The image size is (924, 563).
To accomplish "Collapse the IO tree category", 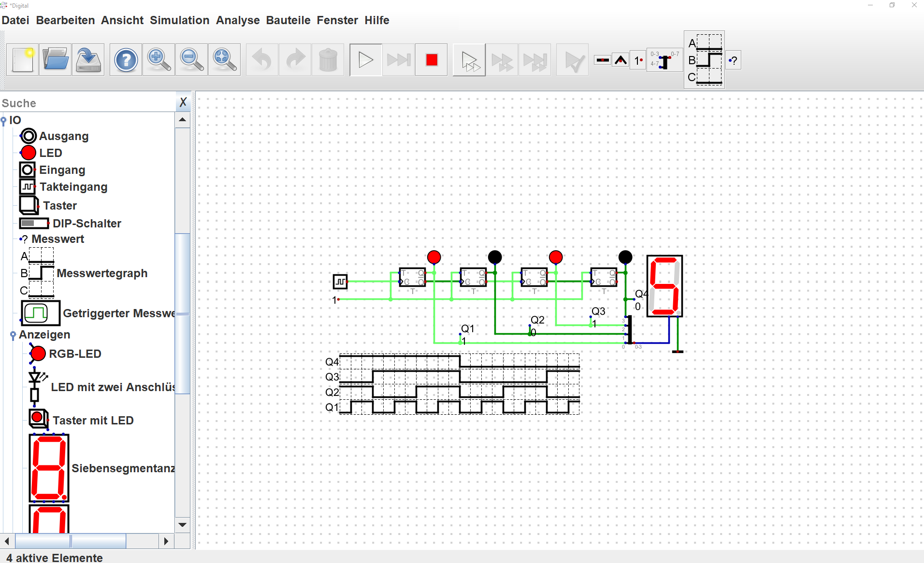I will click(4, 120).
